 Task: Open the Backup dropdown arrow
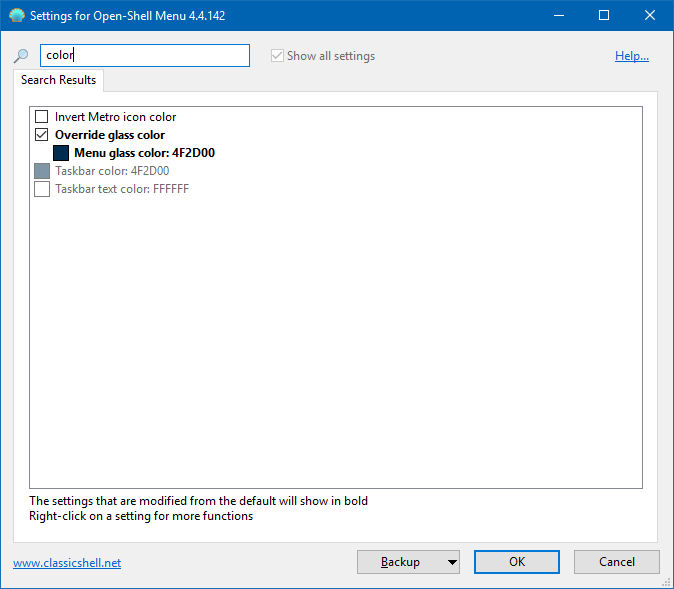[x=452, y=562]
